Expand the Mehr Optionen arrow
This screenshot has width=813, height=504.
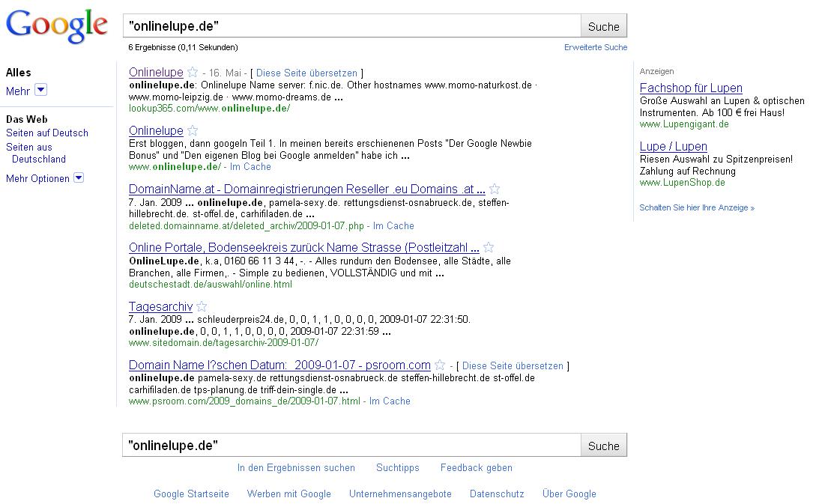coord(78,177)
